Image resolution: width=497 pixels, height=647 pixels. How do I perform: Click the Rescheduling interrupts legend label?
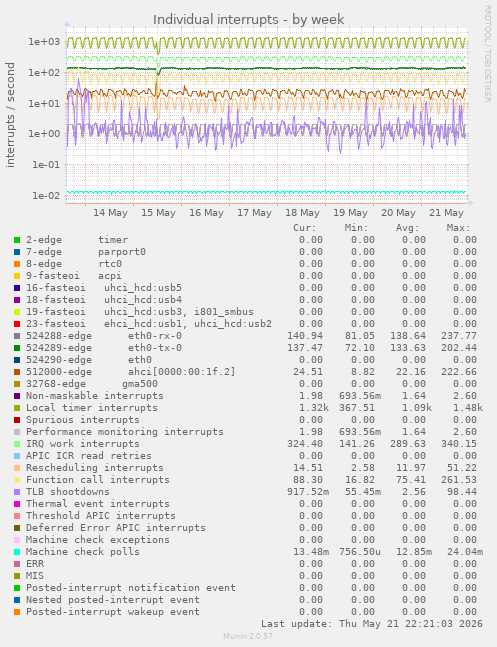[95, 468]
